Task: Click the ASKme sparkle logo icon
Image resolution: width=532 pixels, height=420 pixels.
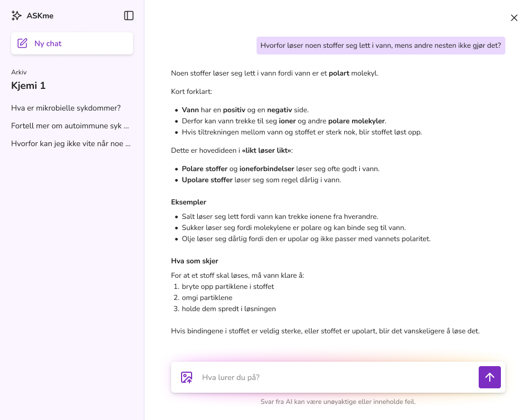Action: pos(17,16)
